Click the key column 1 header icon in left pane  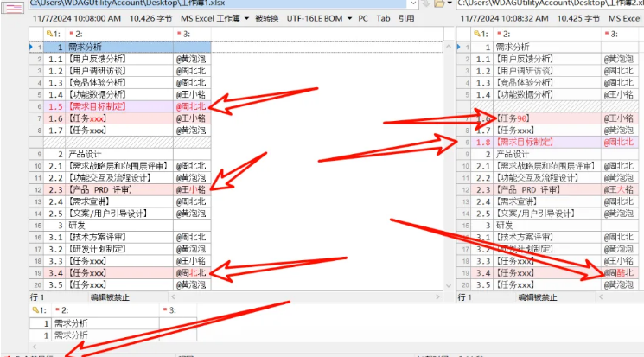pyautogui.click(x=49, y=33)
